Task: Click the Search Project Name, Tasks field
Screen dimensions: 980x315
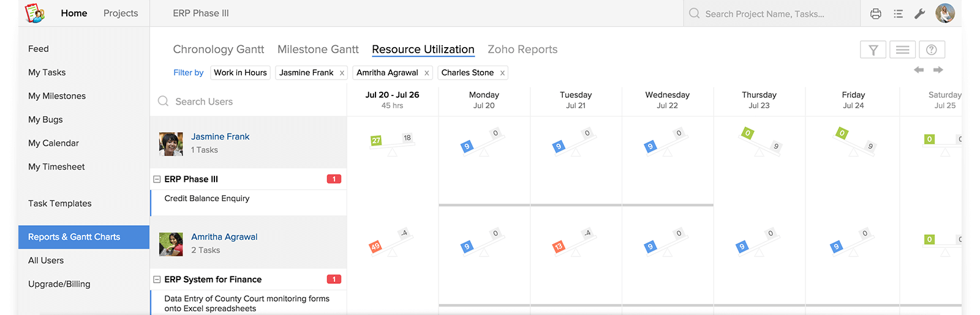Action: [772, 13]
